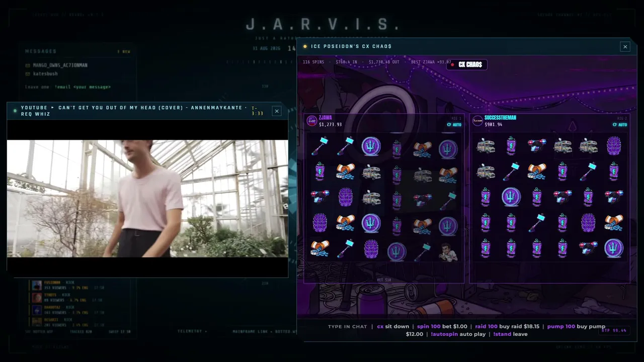Click the CX CHAO$ live badge
Viewport: 644px width, 362px height.
tap(466, 64)
